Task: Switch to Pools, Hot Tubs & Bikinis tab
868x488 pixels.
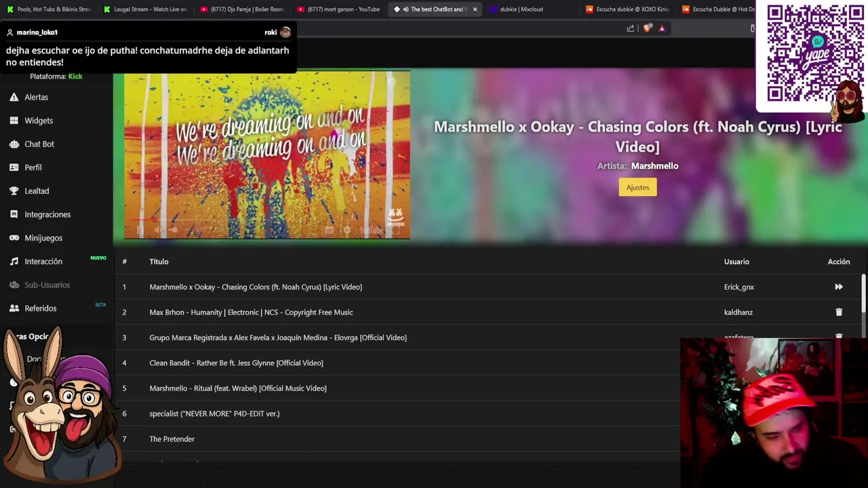Action: [49, 9]
